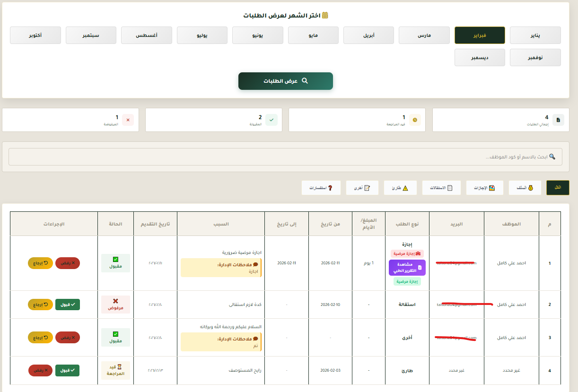Click إرجاع on the rejected استقالة request
578x392 pixels.
40,304
